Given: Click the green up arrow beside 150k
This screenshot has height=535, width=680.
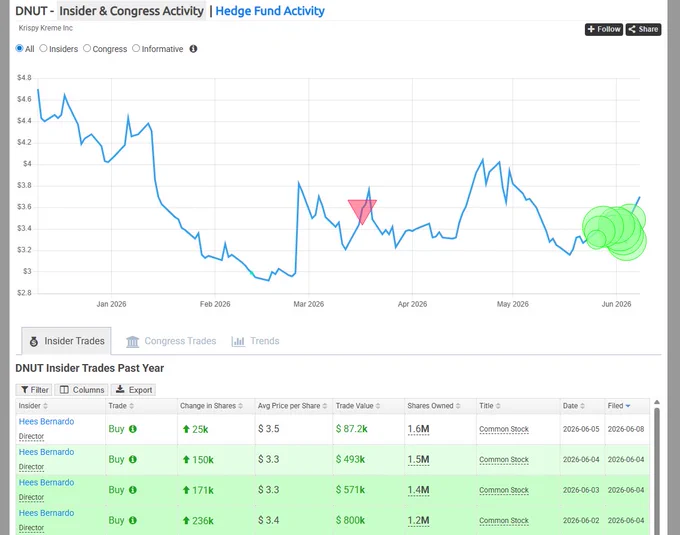Looking at the screenshot, I should pyautogui.click(x=186, y=460).
